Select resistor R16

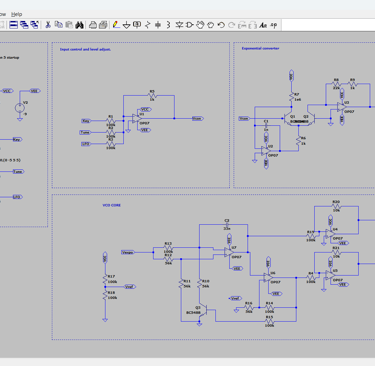pos(248,307)
